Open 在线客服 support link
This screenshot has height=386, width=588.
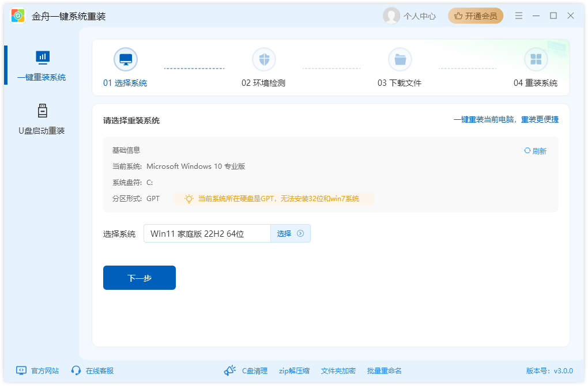tap(100, 370)
